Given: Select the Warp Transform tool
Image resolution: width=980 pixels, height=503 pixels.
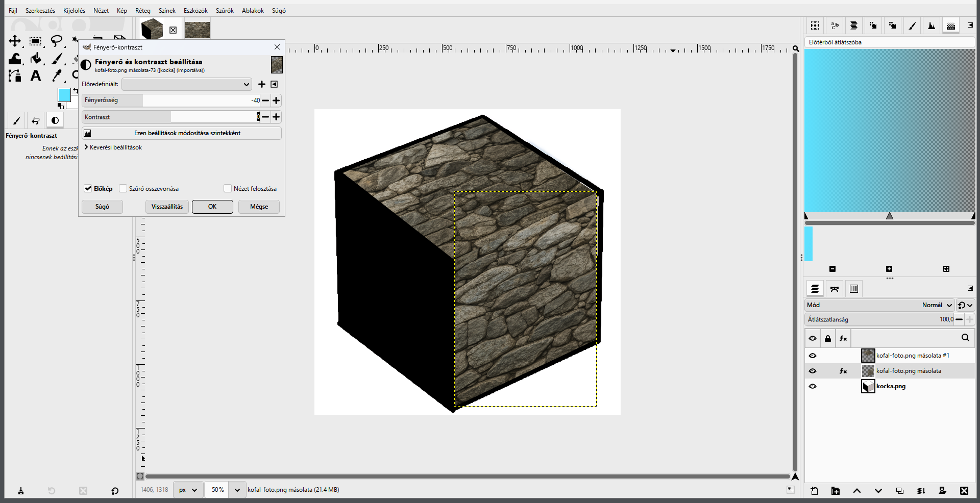Looking at the screenshot, I should [15, 59].
